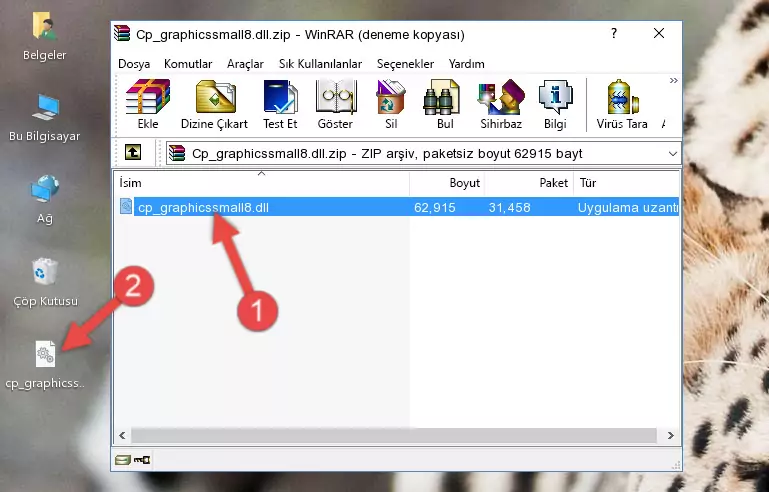The height and width of the screenshot is (492, 769).
Task: Select the Bu Bilgisayar desktop icon
Action: click(x=45, y=118)
